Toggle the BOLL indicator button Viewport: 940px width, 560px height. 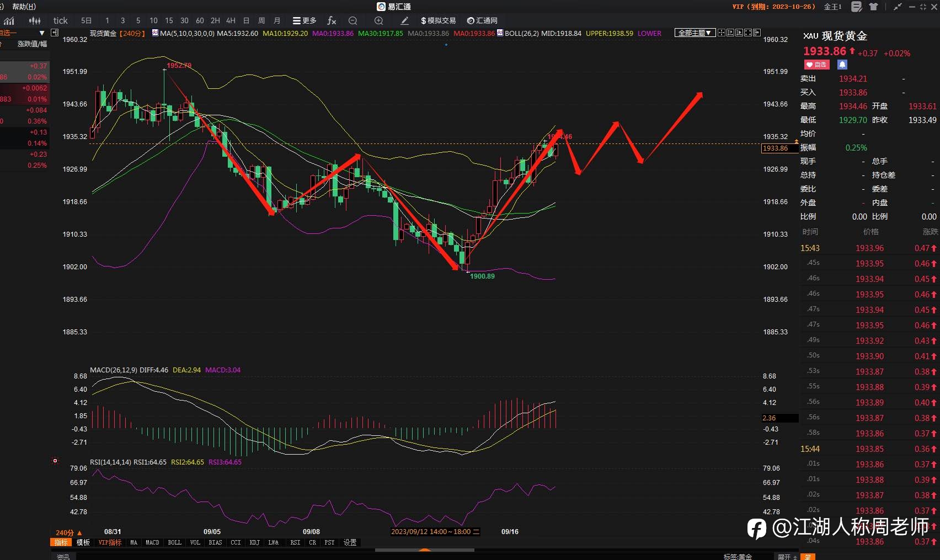tap(175, 543)
